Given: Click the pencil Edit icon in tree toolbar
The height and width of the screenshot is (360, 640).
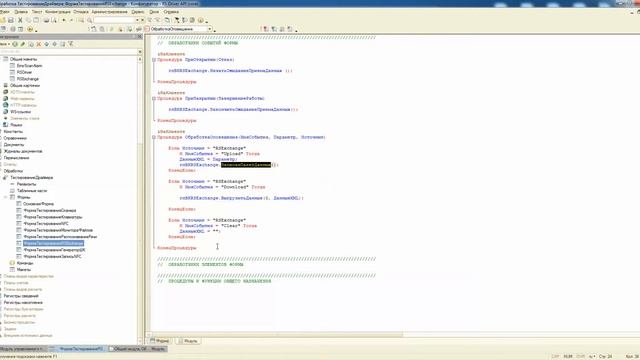Looking at the screenshot, I should [23, 44].
